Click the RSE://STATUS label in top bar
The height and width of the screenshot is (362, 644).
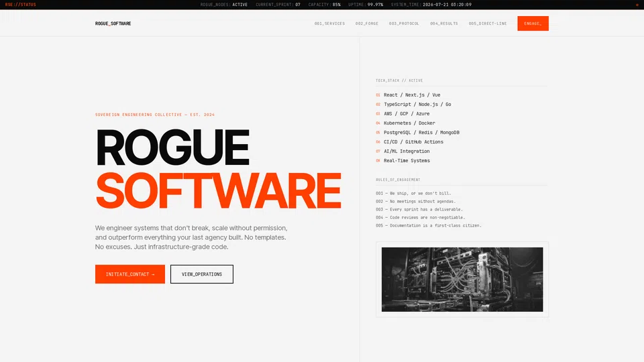pyautogui.click(x=21, y=5)
